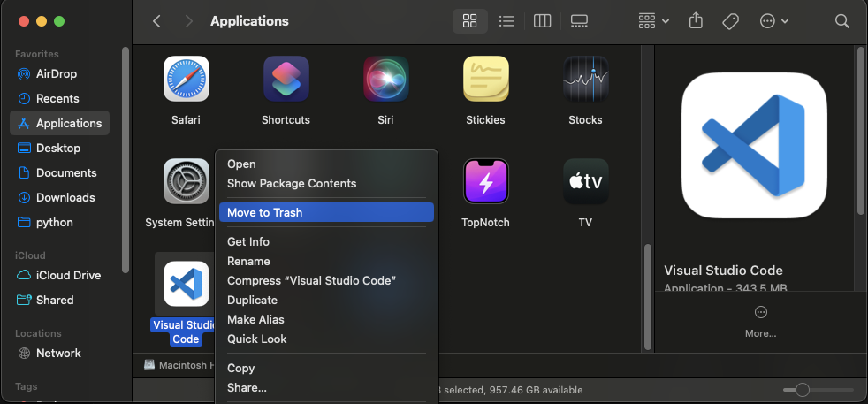Select the Shortcuts app icon
The height and width of the screenshot is (404, 868).
click(286, 79)
